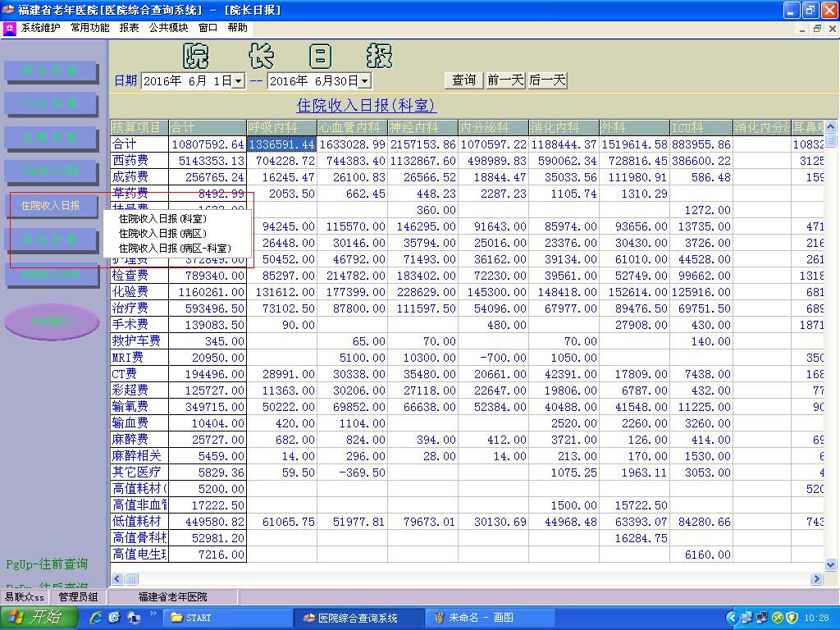Restore the inner 院长日报 child window
The width and height of the screenshot is (840, 630).
[x=817, y=29]
